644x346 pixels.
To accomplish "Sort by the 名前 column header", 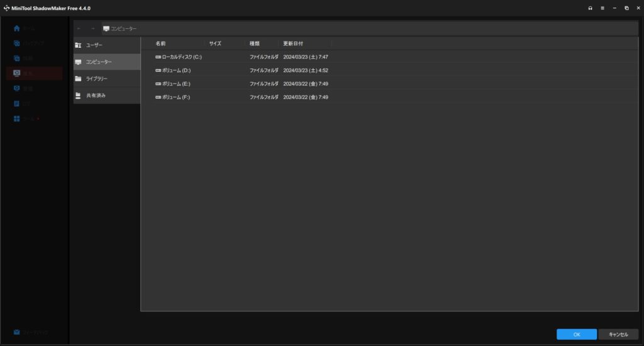I will [x=161, y=43].
